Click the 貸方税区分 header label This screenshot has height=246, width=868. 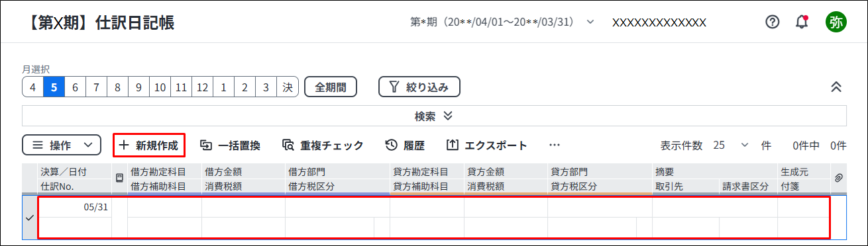(574, 186)
